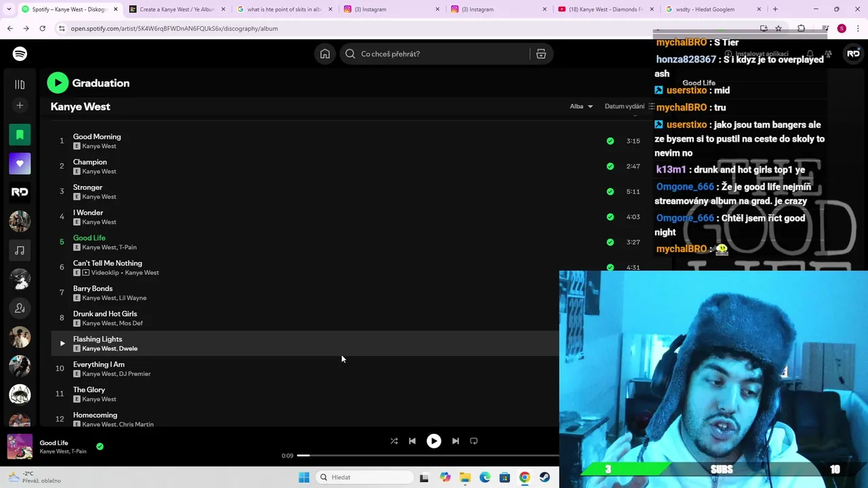This screenshot has height=488, width=868.
Task: Go back in browser history
Action: (9, 28)
